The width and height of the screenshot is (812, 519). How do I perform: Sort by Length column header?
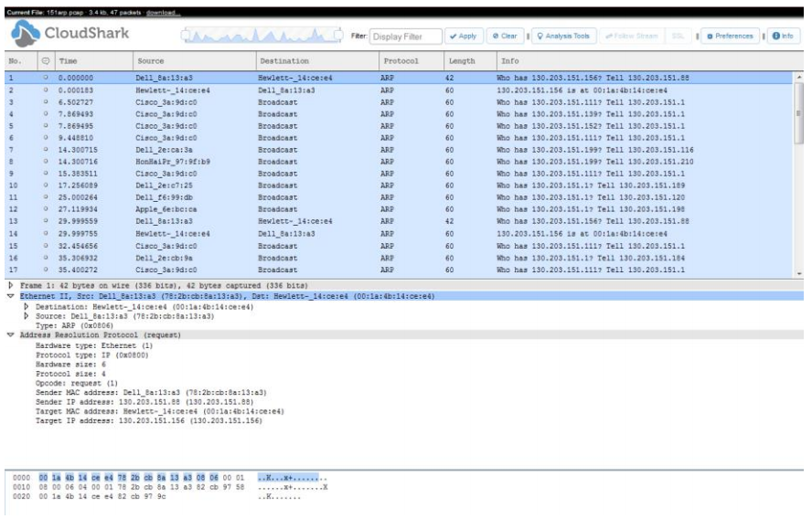click(x=469, y=61)
